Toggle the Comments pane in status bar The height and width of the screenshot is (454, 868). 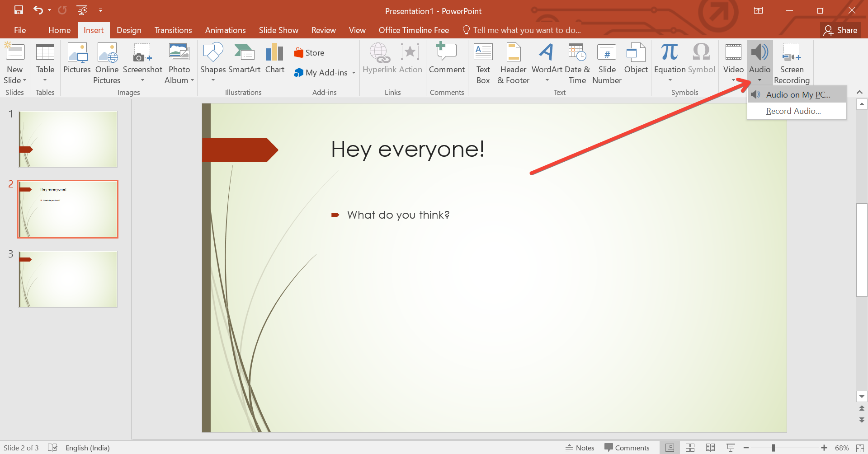(627, 448)
